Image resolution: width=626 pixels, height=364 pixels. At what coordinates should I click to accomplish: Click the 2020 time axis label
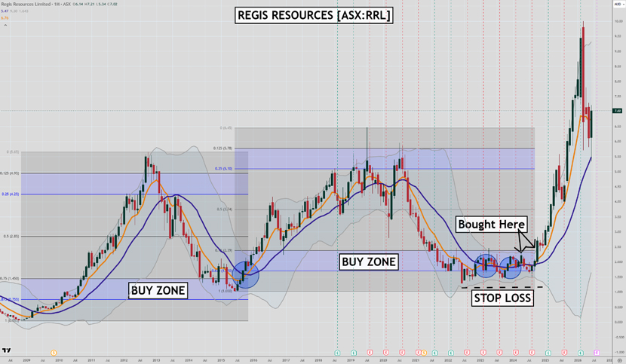point(383,360)
